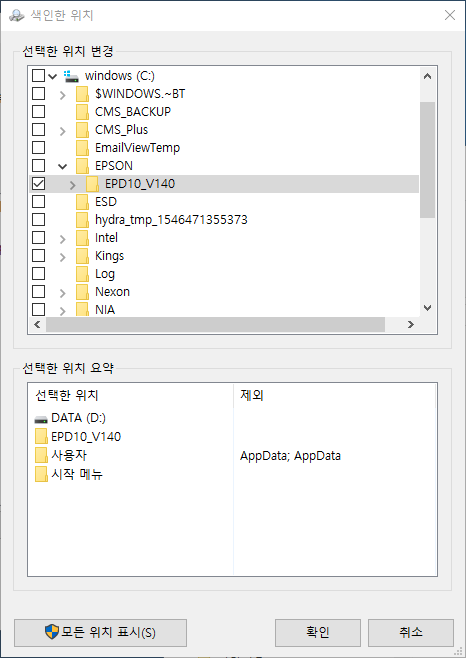Image resolution: width=466 pixels, height=658 pixels.
Task: Check the windows (C:) drive checkbox
Action: tap(38, 76)
